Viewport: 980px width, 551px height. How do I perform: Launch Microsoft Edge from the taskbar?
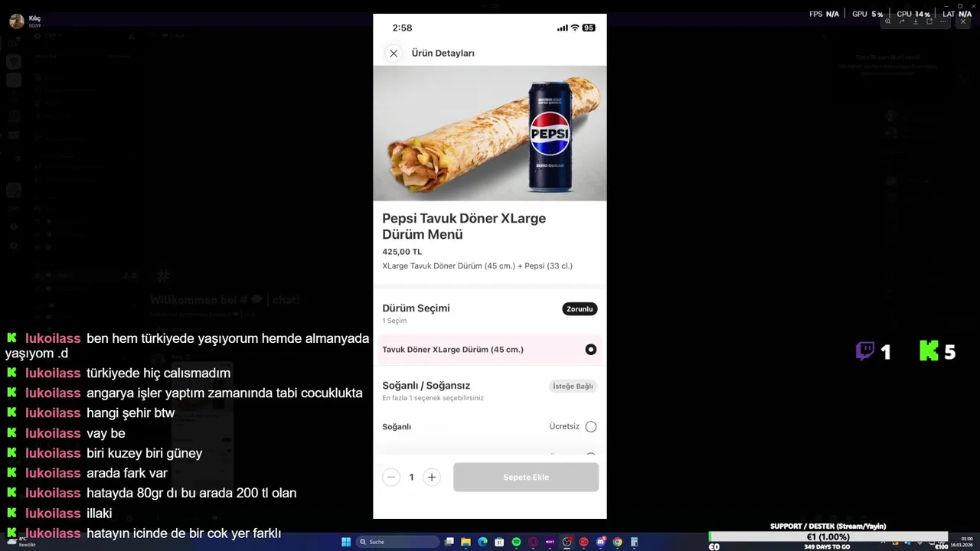point(482,542)
